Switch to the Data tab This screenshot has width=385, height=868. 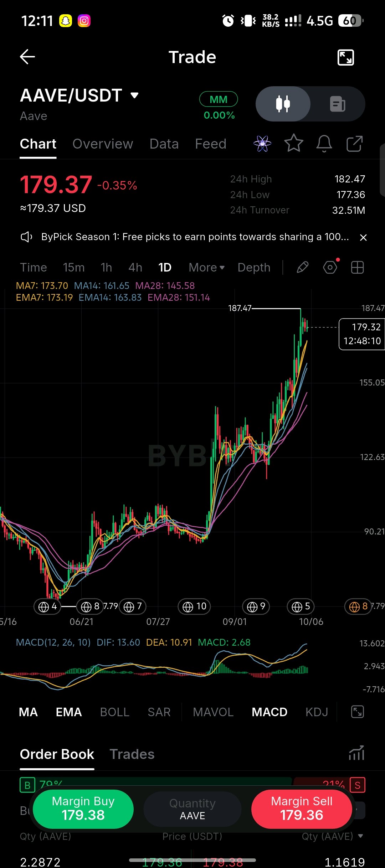coord(164,144)
